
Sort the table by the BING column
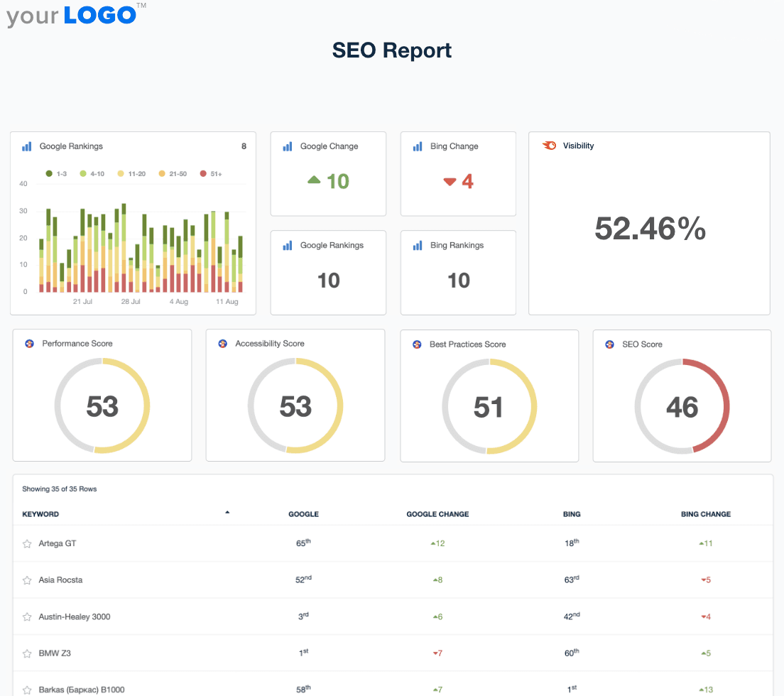pos(571,514)
